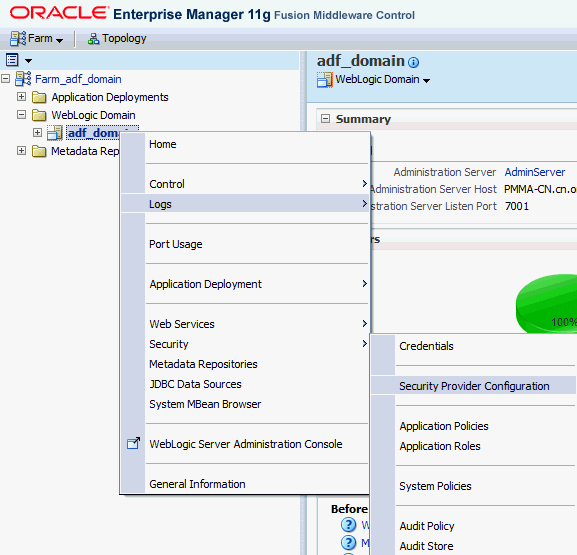Viewport: 577px width, 555px height.
Task: Click WebLogic Domain tree label
Action: pos(93,115)
